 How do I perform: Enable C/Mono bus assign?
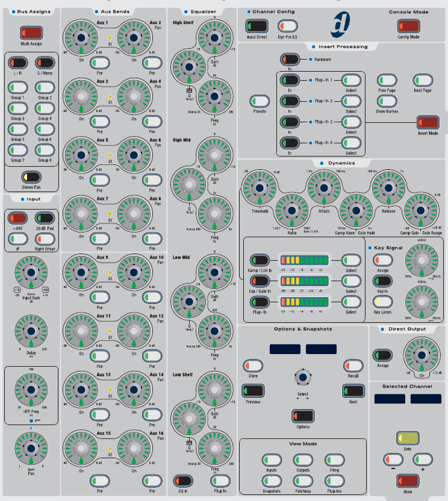click(45, 63)
